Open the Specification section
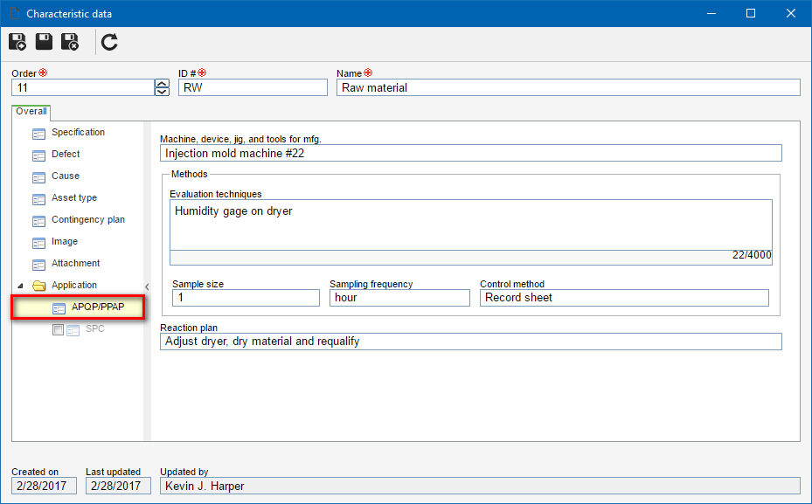This screenshot has width=812, height=504. click(78, 133)
